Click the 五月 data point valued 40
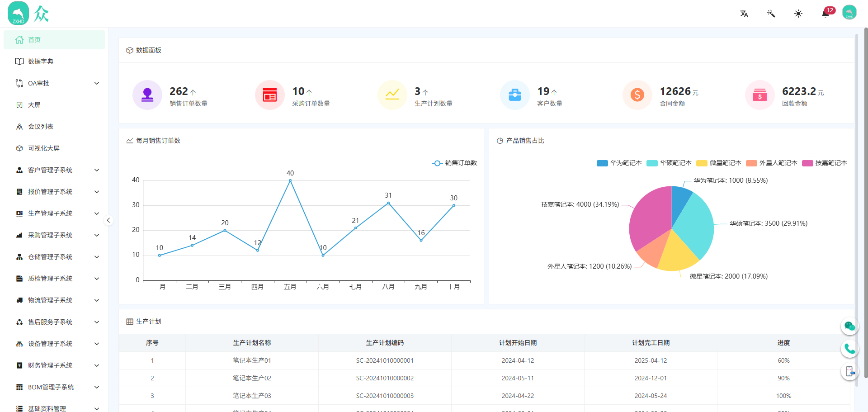The image size is (868, 412). click(x=290, y=180)
